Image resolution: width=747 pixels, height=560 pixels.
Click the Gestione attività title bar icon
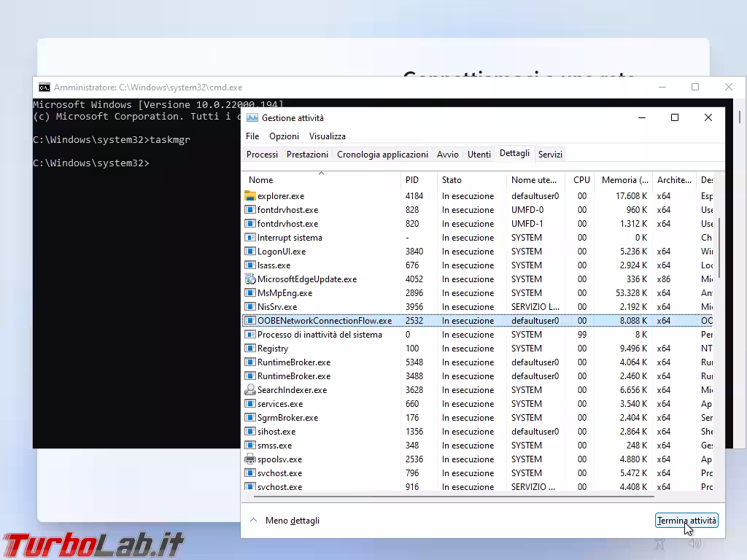pyautogui.click(x=252, y=118)
